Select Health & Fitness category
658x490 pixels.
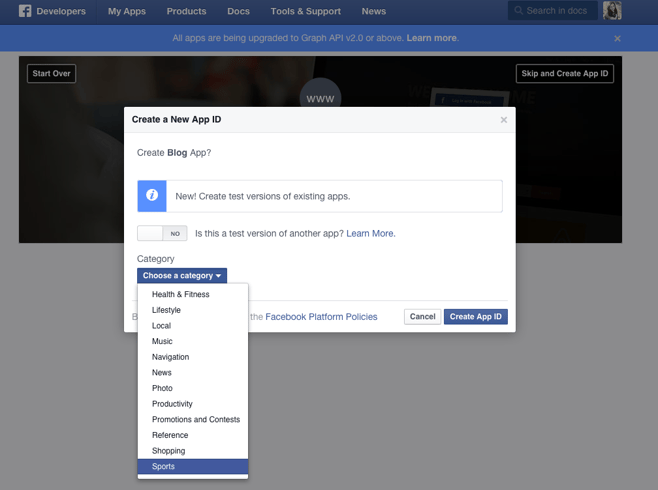pos(193,295)
